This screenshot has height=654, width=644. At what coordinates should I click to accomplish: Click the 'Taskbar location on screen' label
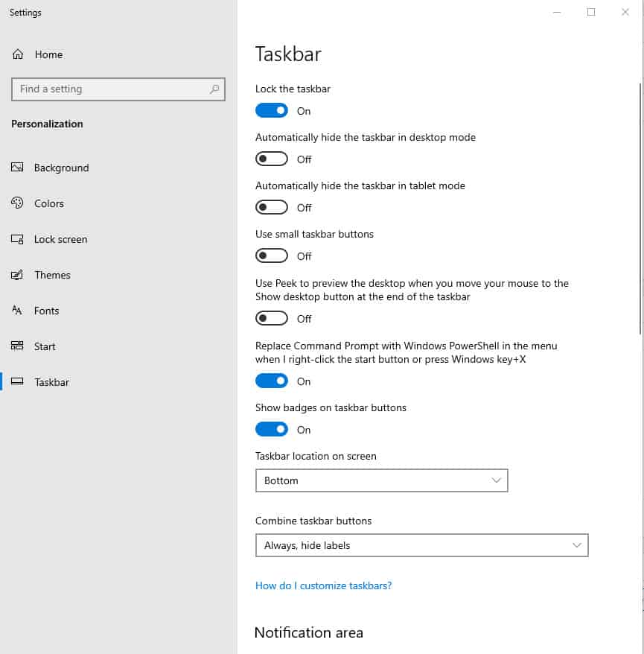coord(316,456)
